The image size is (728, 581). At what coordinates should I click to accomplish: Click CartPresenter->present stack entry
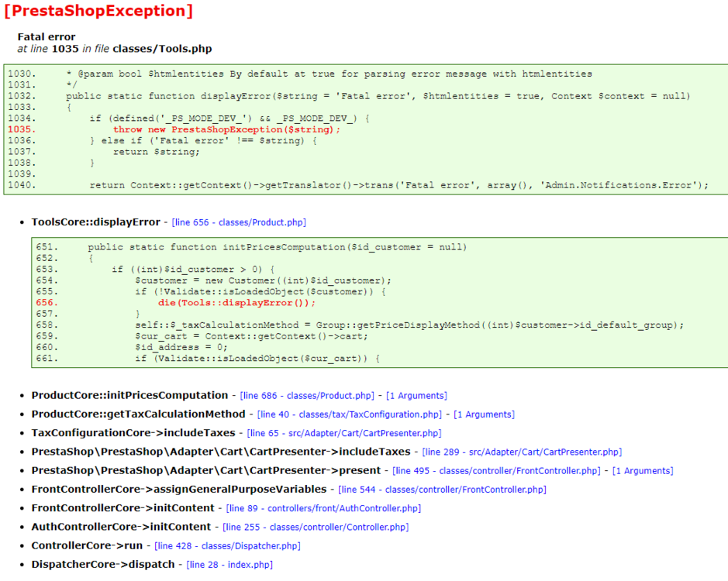point(206,470)
